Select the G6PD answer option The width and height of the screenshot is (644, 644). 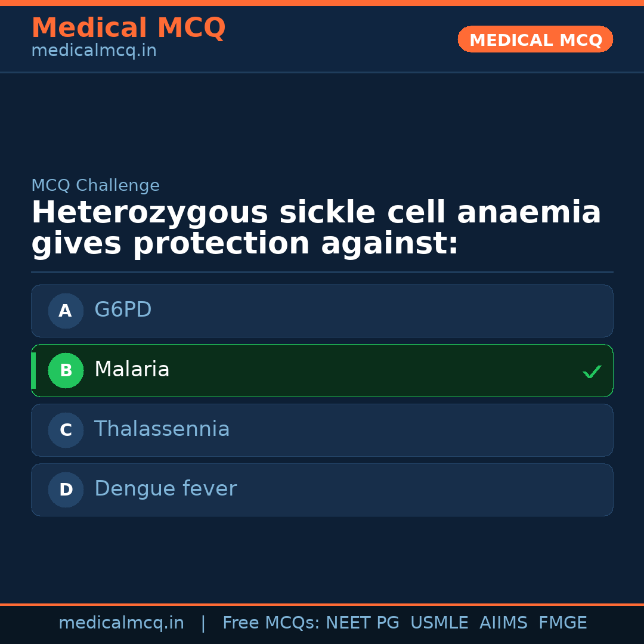point(322,311)
